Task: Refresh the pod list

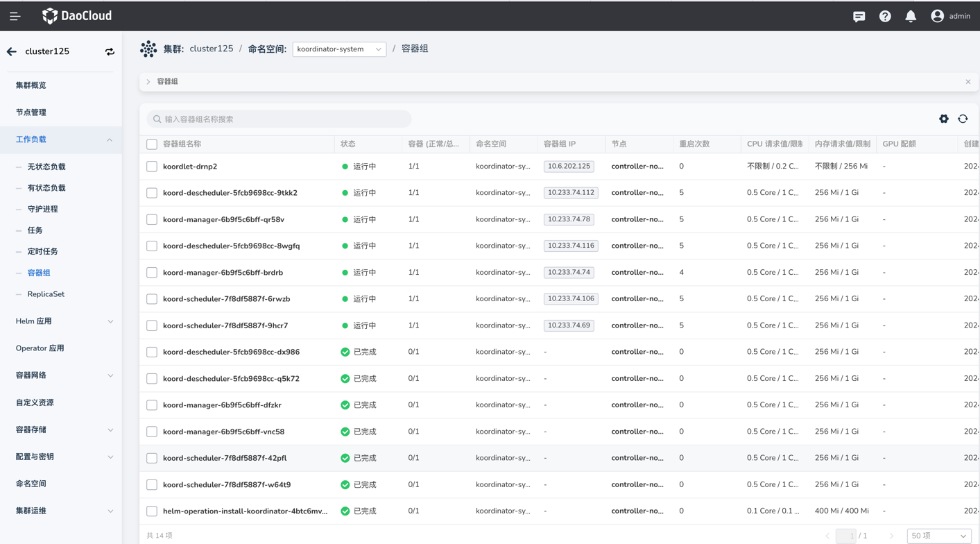Action: point(963,119)
